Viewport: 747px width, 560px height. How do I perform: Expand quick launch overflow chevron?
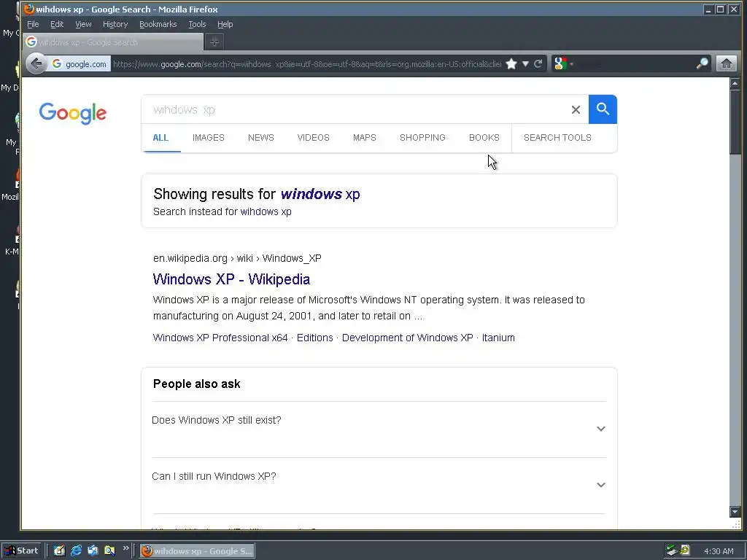(x=125, y=548)
